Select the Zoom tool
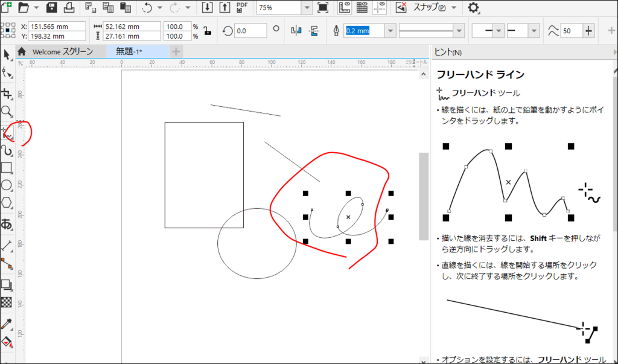The width and height of the screenshot is (618, 364). [7, 112]
